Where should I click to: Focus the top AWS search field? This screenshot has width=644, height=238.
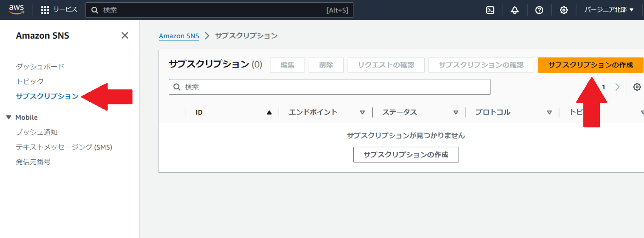[219, 10]
